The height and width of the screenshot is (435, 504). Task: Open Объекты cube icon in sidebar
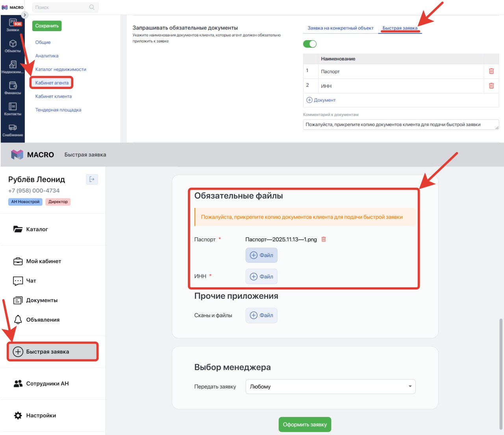13,45
